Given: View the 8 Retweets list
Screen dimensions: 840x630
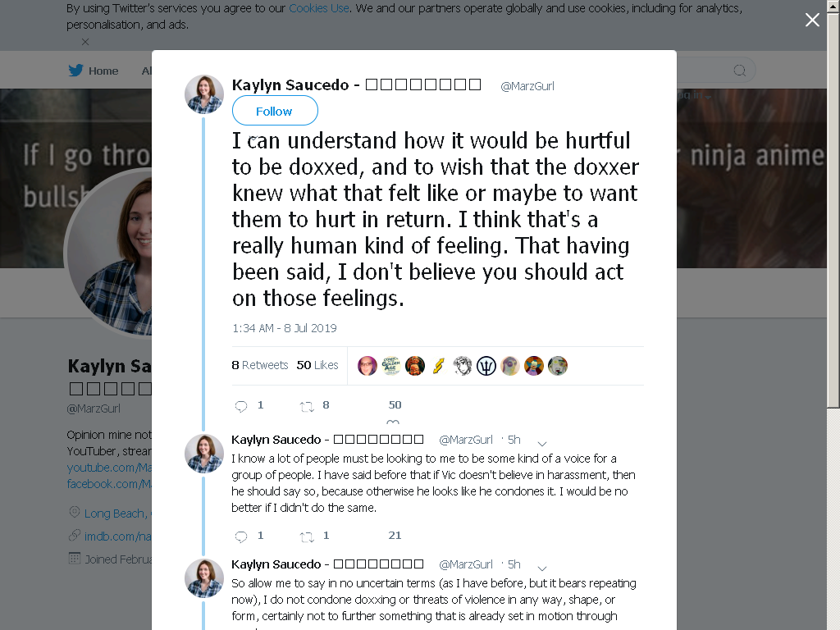Looking at the screenshot, I should pos(260,365).
